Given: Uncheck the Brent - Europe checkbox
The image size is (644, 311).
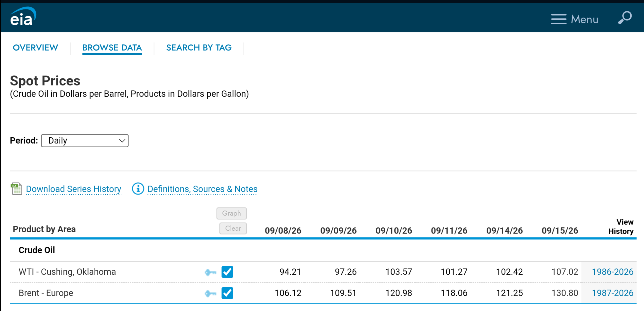Looking at the screenshot, I should pos(227,293).
